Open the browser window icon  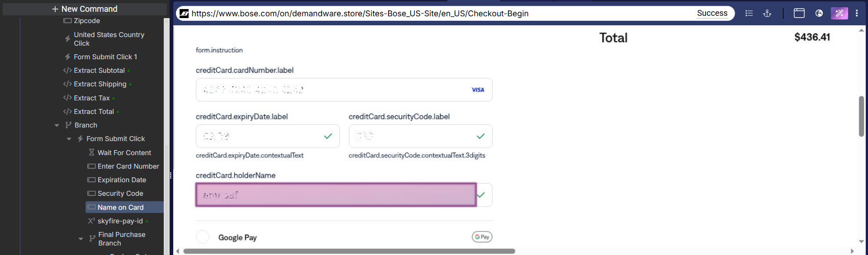(799, 14)
